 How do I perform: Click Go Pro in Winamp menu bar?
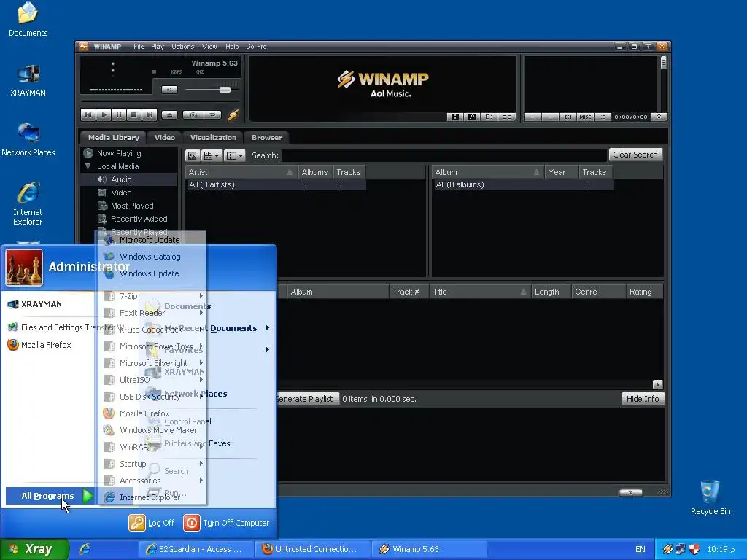point(256,47)
